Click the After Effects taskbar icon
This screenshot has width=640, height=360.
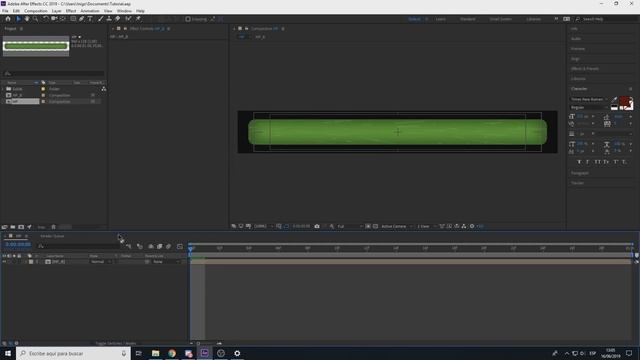[x=204, y=353]
